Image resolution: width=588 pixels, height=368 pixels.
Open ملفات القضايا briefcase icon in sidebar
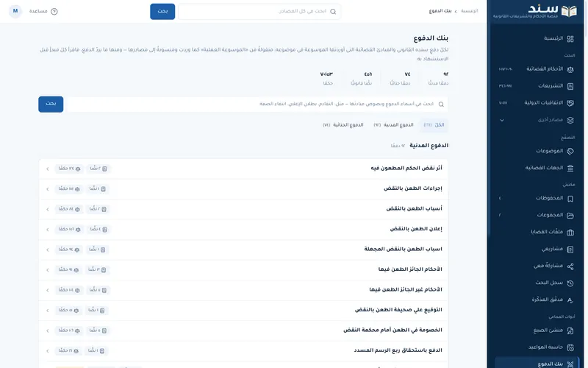(570, 232)
